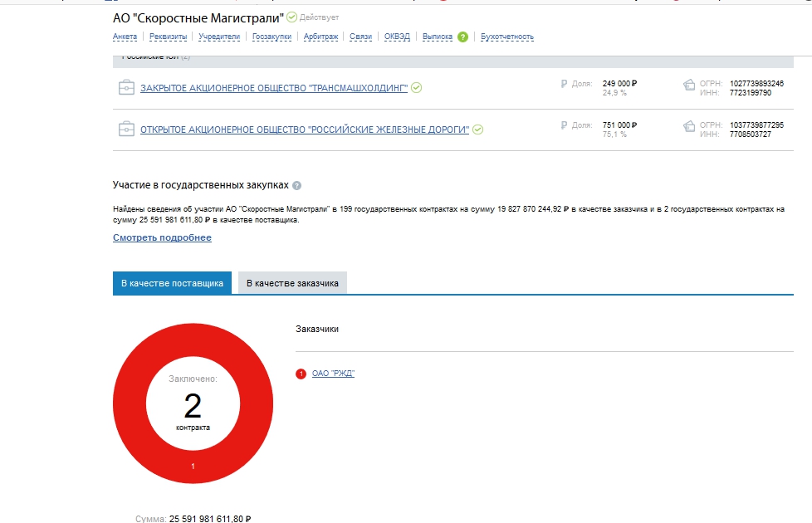Click ruble icon in Трансмашхолдинг share row
The width and height of the screenshot is (812, 523).
564,83
